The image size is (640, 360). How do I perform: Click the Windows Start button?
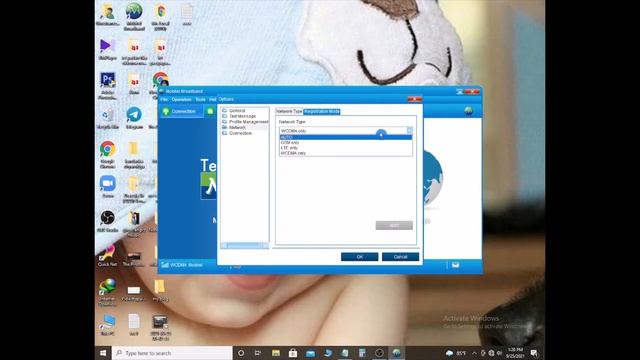tap(103, 353)
